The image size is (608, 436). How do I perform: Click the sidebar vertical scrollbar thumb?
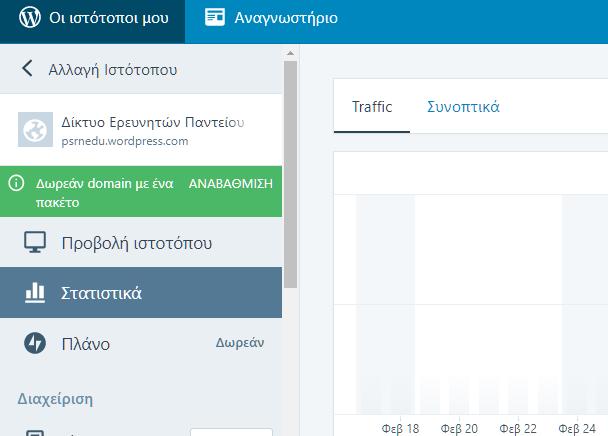[x=290, y=174]
